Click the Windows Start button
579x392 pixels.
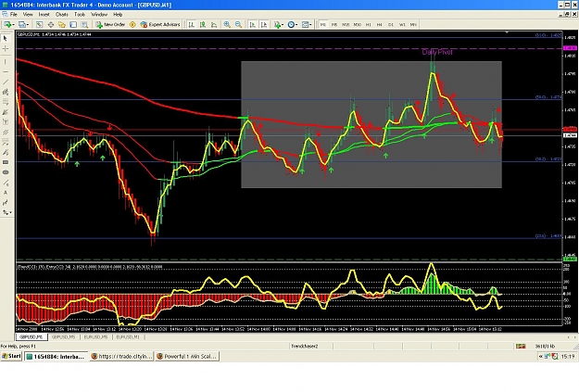click(11, 356)
